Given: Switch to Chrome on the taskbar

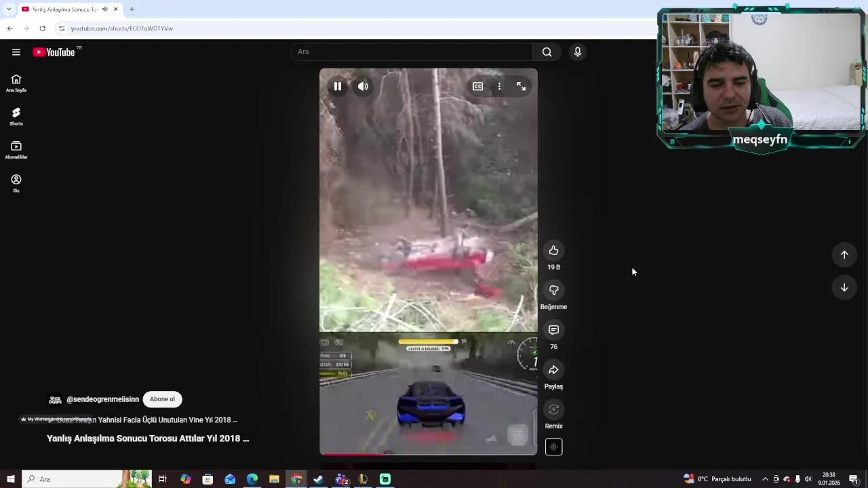Looking at the screenshot, I should coord(297,479).
